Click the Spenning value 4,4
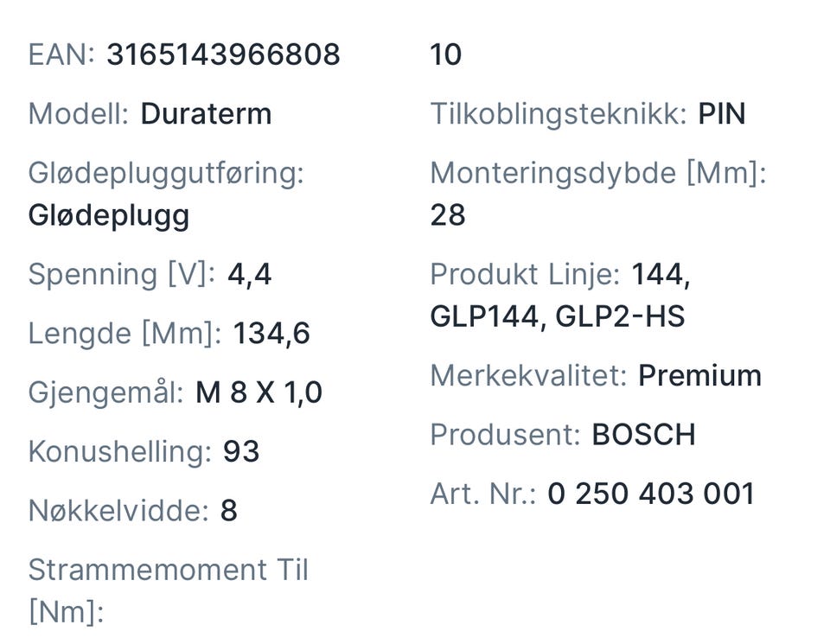 (x=249, y=274)
